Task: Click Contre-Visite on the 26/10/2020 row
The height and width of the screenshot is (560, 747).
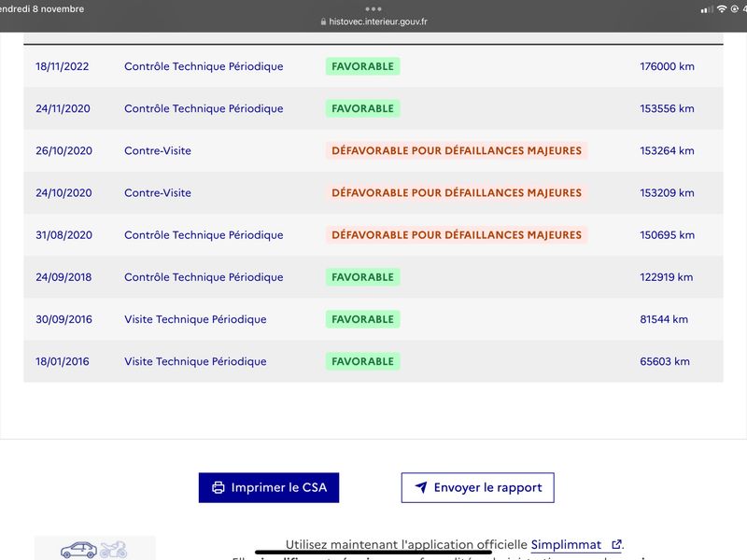Action: click(x=158, y=150)
